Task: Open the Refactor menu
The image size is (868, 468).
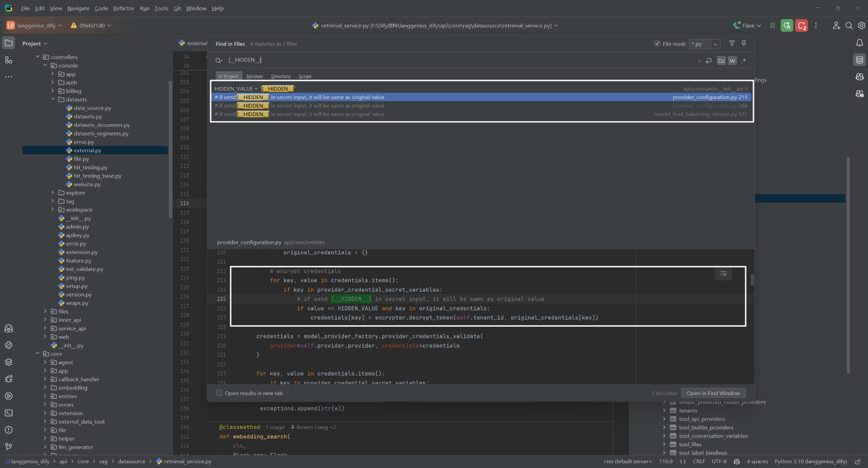Action: (x=124, y=8)
